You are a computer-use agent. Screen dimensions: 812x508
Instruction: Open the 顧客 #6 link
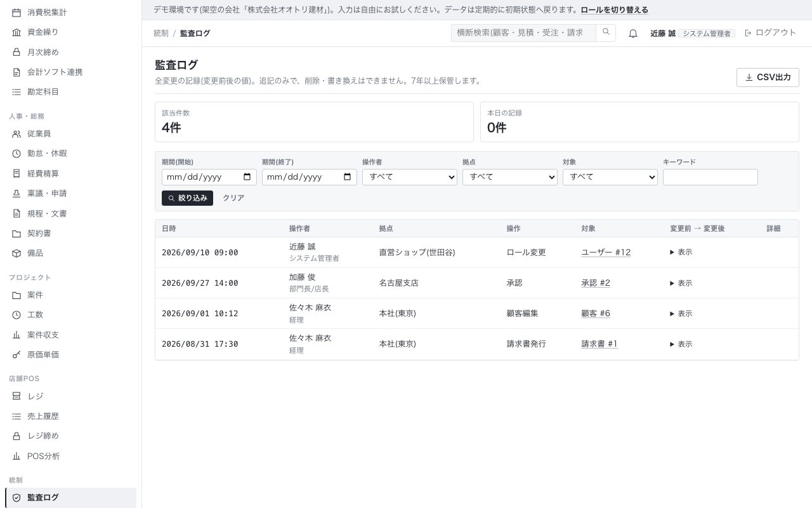[596, 314]
